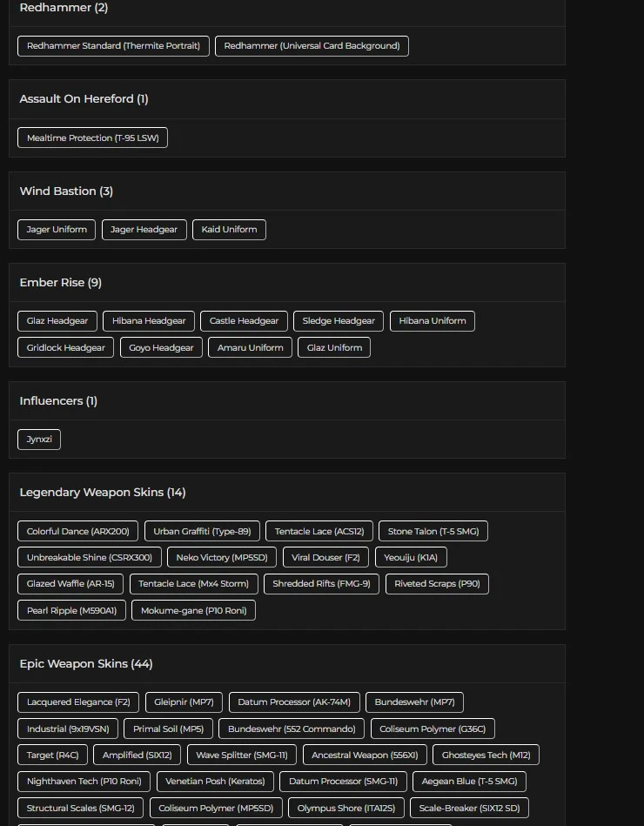This screenshot has height=826, width=644.
Task: Choose Nighthaven Tech (P10 Roni) skin
Action: 84,782
